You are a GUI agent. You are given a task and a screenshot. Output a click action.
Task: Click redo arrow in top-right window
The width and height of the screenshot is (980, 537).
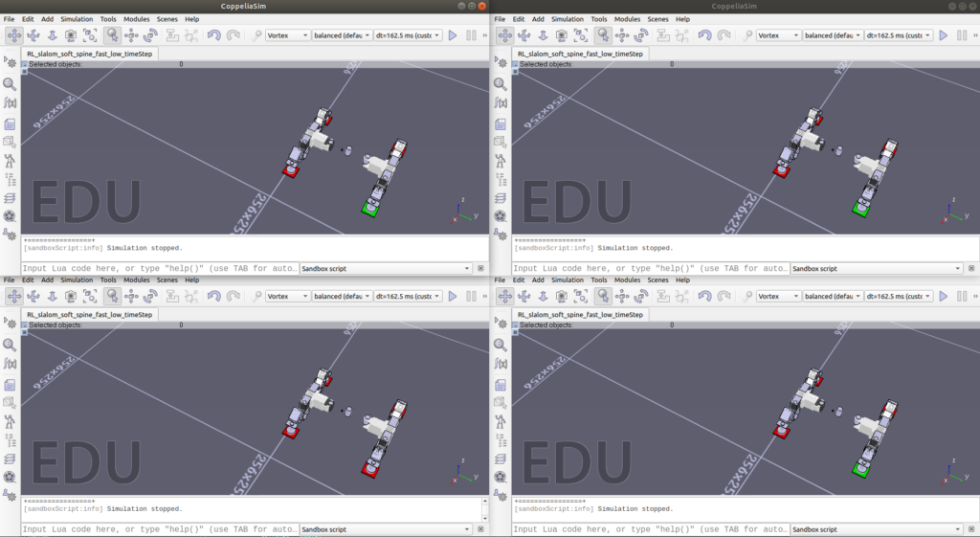(x=724, y=35)
